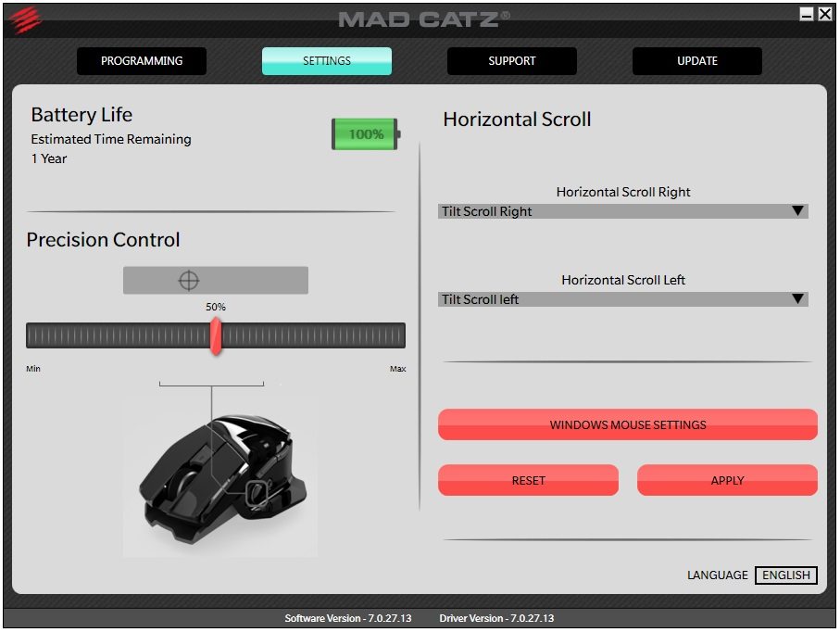Minimize the Mad Catz window
Viewport: 840px width, 632px height.
807,14
